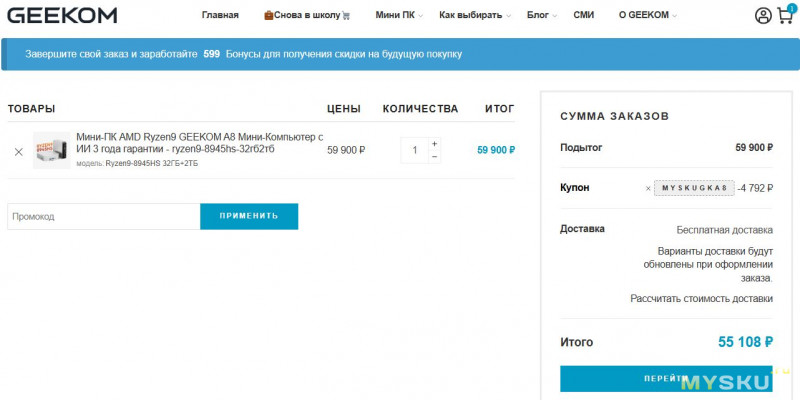Click the MYSKUGKA8 coupon code tag
Screen dimensions: 800x400
pyautogui.click(x=694, y=188)
